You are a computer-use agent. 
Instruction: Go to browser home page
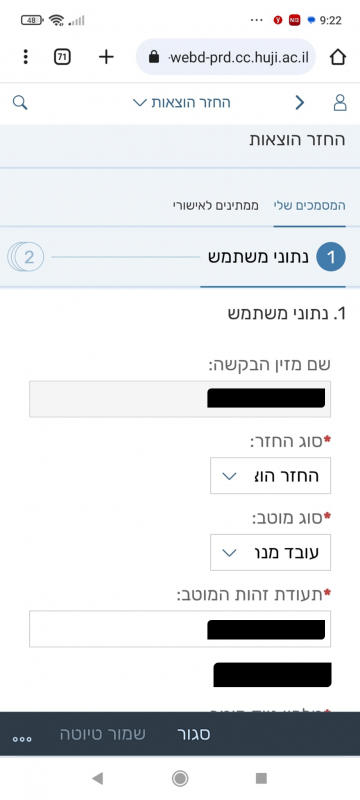[338, 57]
